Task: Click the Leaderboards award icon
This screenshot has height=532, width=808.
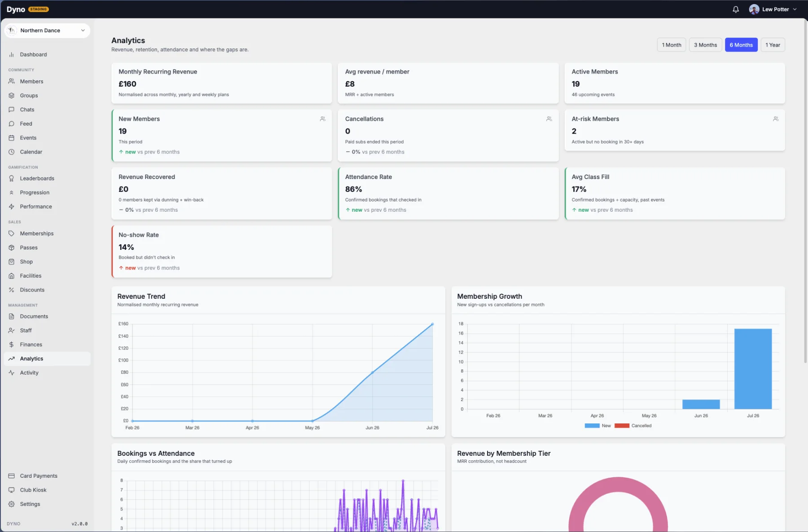Action: tap(12, 179)
